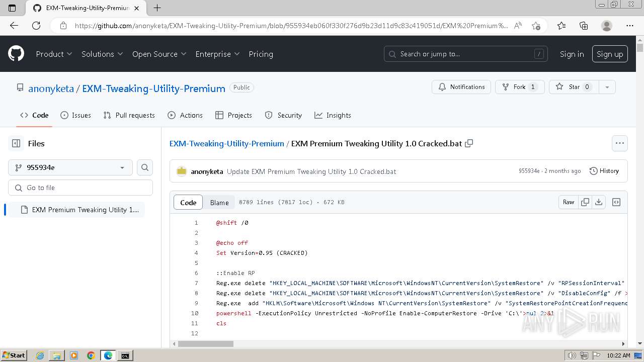Launch Chrome from the taskbar
644x362 pixels.
(x=91, y=355)
